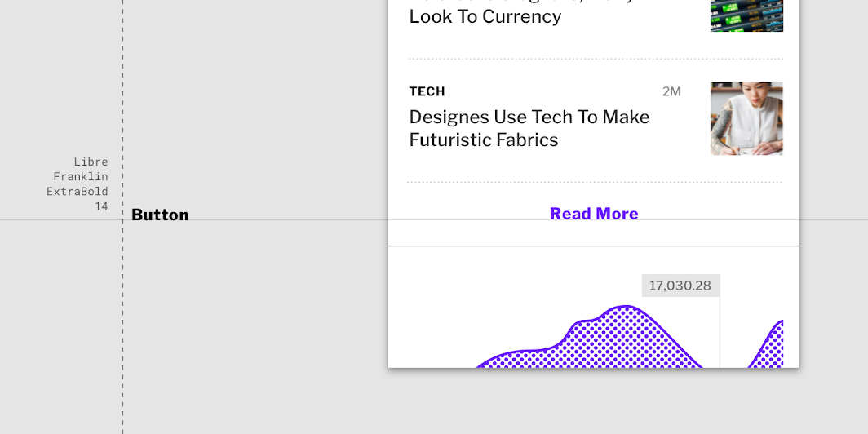Click the font size 14 annotation
This screenshot has width=868, height=434.
101,206
